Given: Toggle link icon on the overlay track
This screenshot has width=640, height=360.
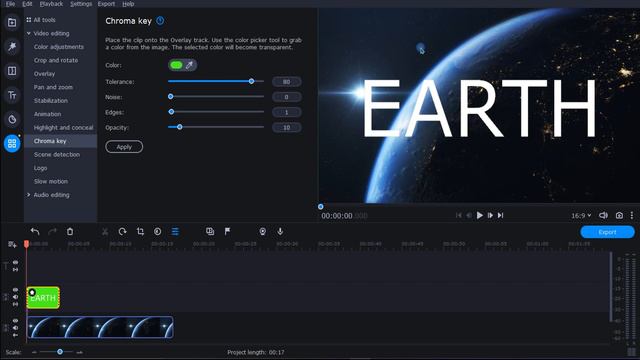Looking at the screenshot, I should point(15,304).
